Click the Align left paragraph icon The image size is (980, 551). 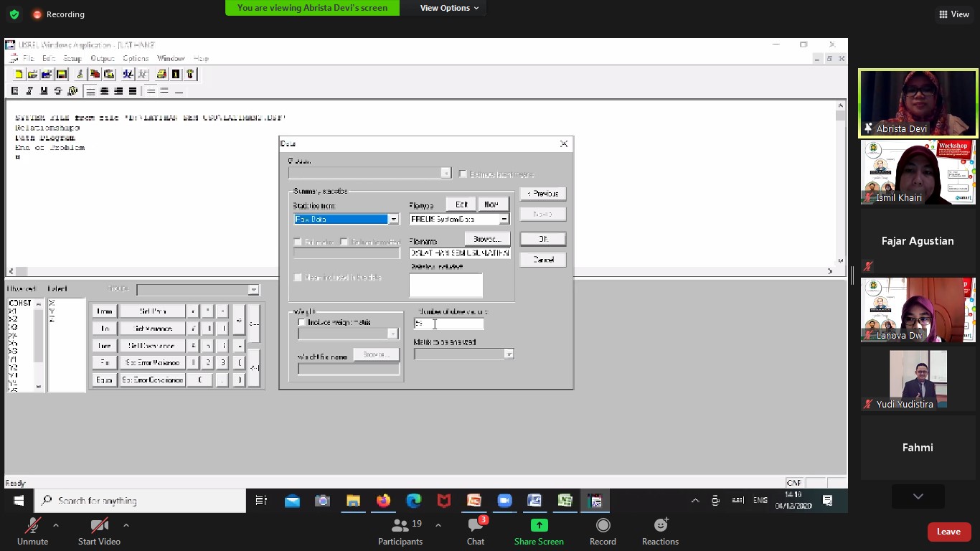[x=90, y=91]
